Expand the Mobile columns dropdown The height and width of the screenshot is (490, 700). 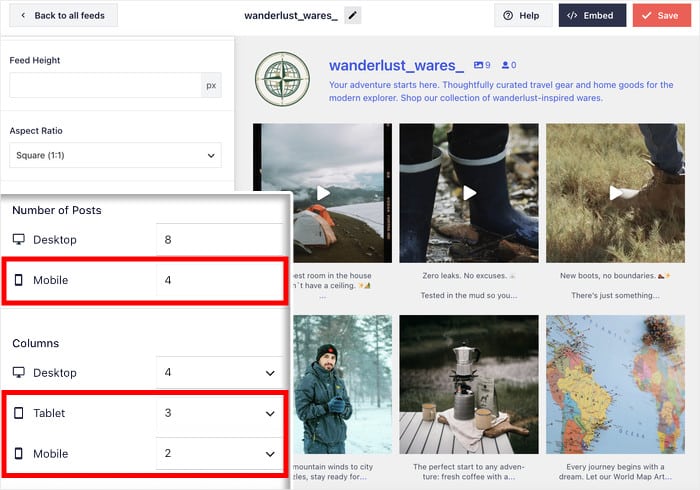point(220,453)
